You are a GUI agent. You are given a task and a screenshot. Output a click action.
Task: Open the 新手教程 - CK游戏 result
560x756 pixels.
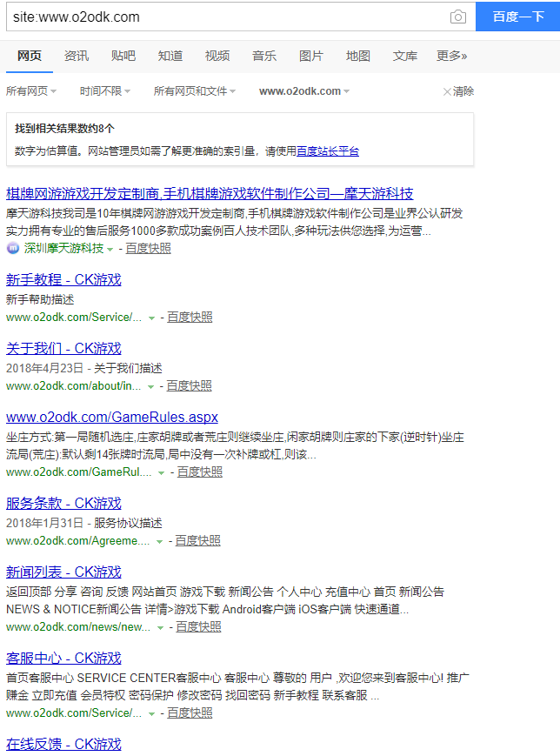(63, 279)
